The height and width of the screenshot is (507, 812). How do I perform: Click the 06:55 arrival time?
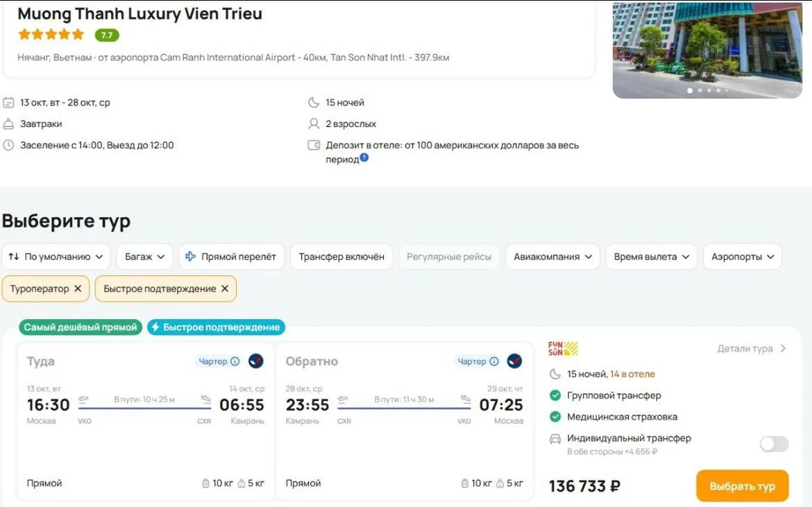242,405
